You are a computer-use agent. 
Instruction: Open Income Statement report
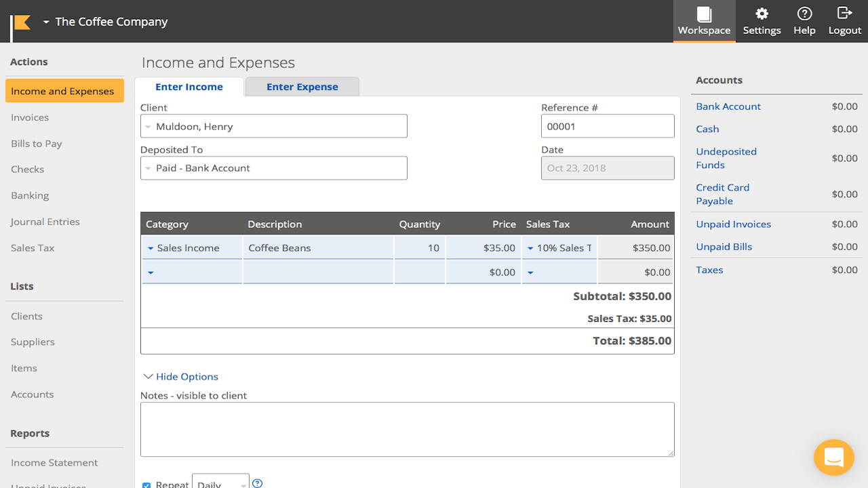(54, 463)
